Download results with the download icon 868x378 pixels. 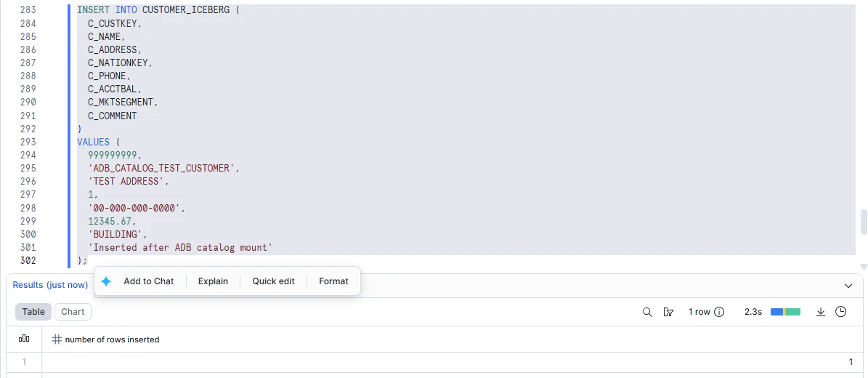click(x=821, y=312)
